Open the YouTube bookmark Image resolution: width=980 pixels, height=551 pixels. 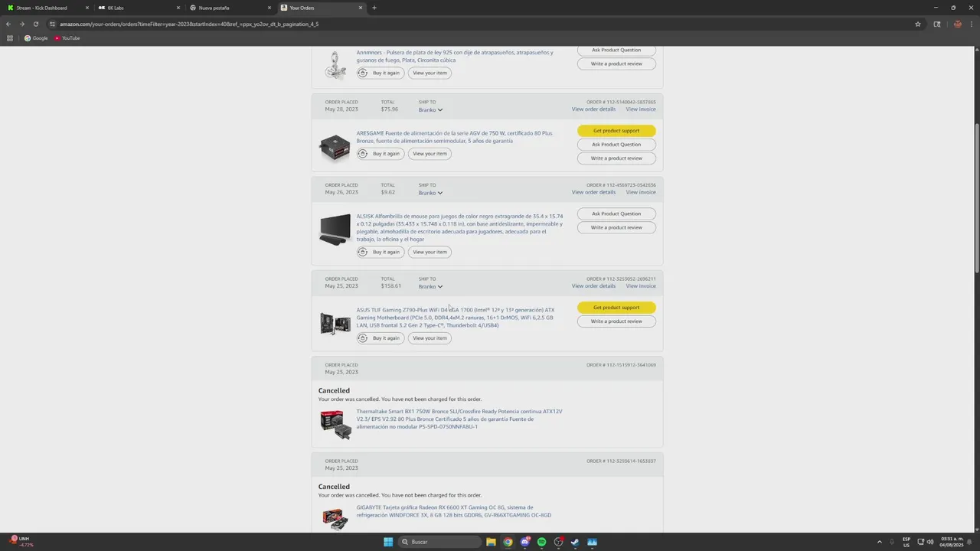(67, 38)
